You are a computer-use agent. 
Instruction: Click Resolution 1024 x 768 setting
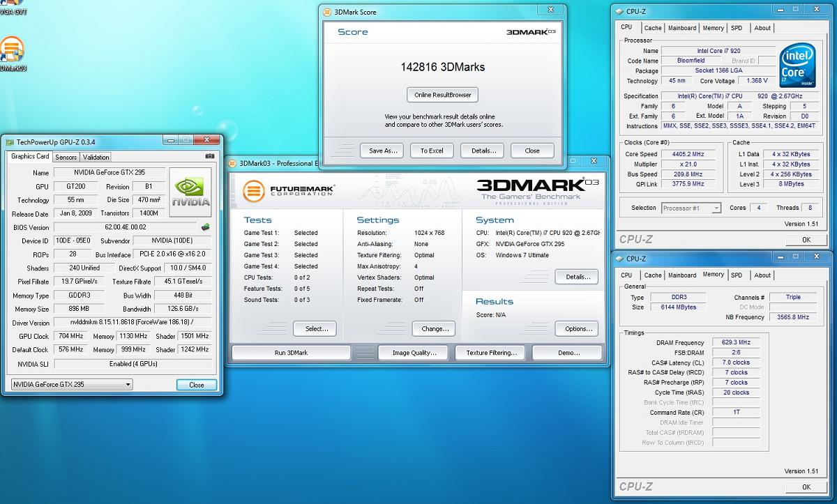point(401,233)
